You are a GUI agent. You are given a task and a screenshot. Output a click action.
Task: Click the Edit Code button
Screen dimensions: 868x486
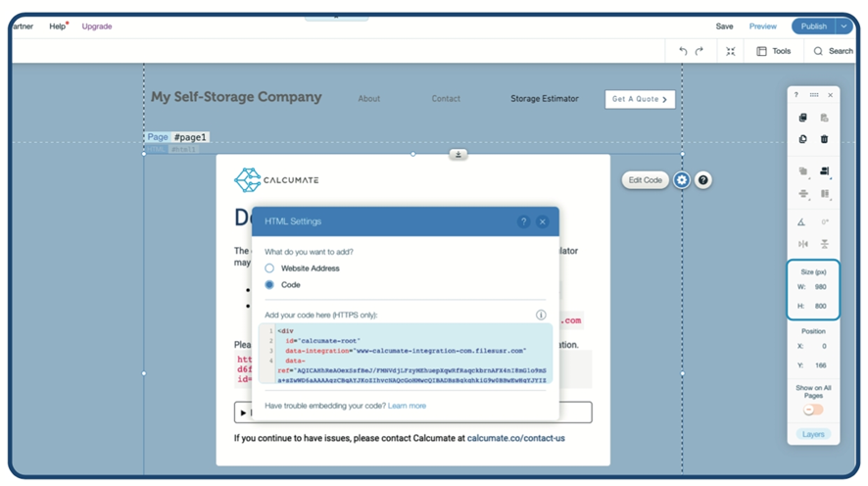(x=646, y=180)
